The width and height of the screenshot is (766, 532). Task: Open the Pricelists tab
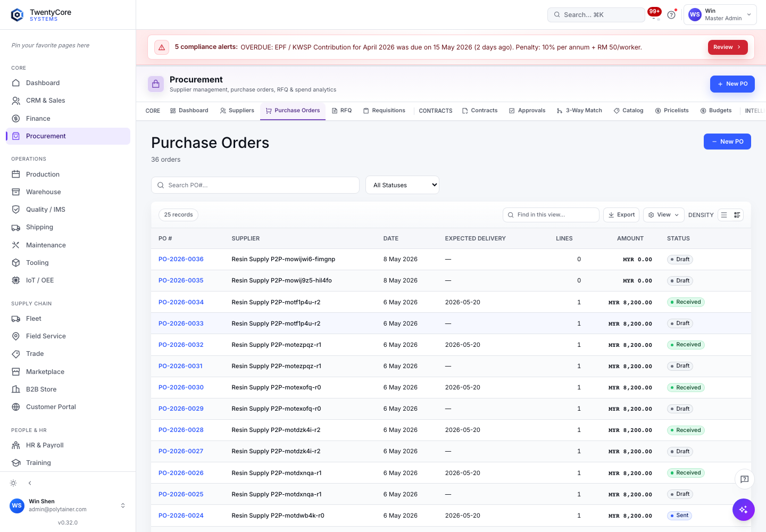[x=672, y=111]
